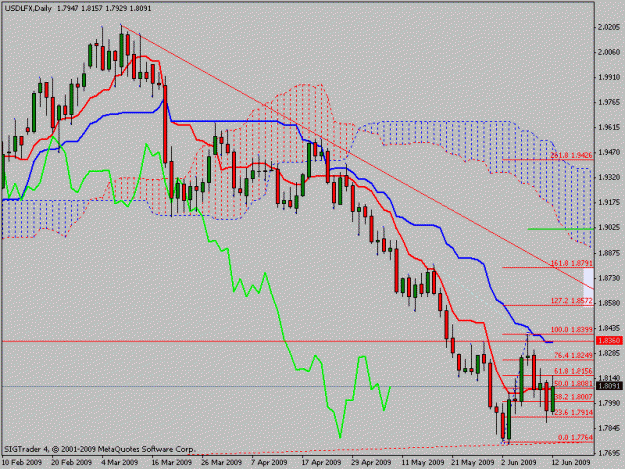Click the 16 Mar 2009 date label
The height and width of the screenshot is (469, 625).
pyautogui.click(x=172, y=462)
